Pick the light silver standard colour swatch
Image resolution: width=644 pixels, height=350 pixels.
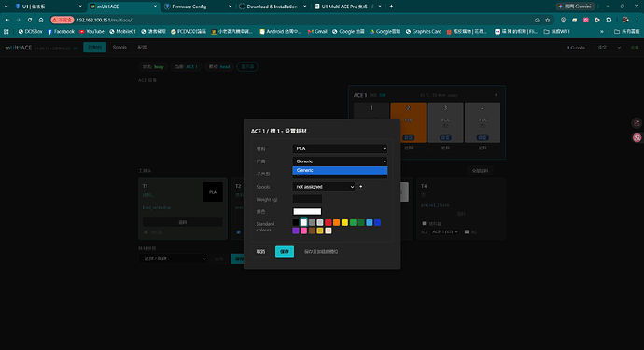[320, 223]
